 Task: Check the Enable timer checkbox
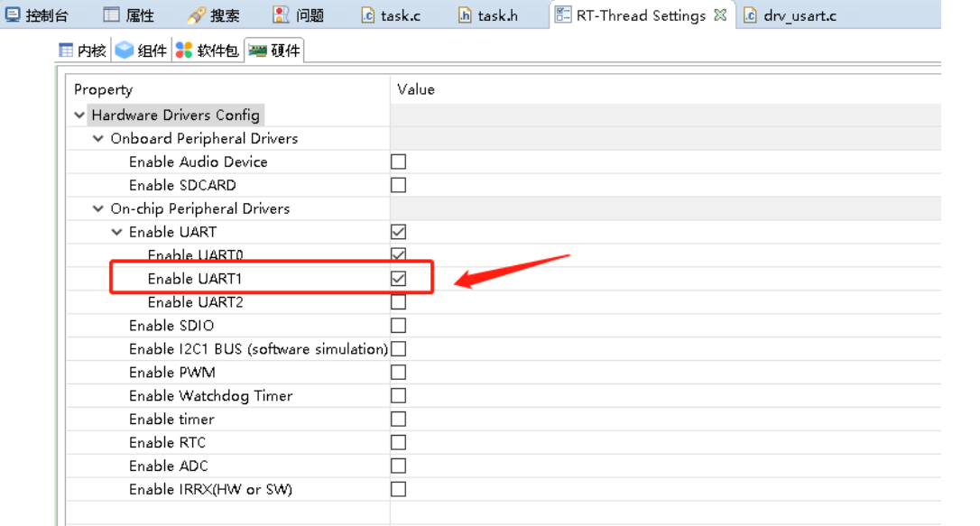click(x=398, y=419)
